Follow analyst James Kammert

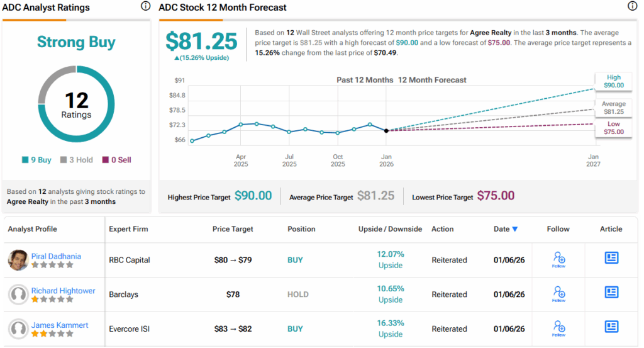point(558,328)
